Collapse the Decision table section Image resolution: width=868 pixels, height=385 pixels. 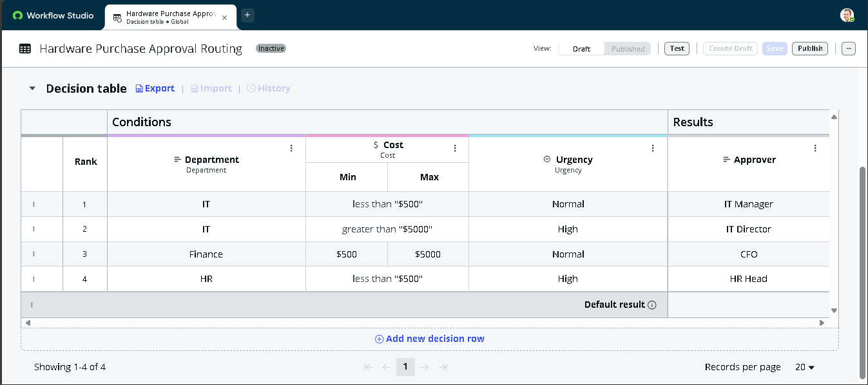32,88
